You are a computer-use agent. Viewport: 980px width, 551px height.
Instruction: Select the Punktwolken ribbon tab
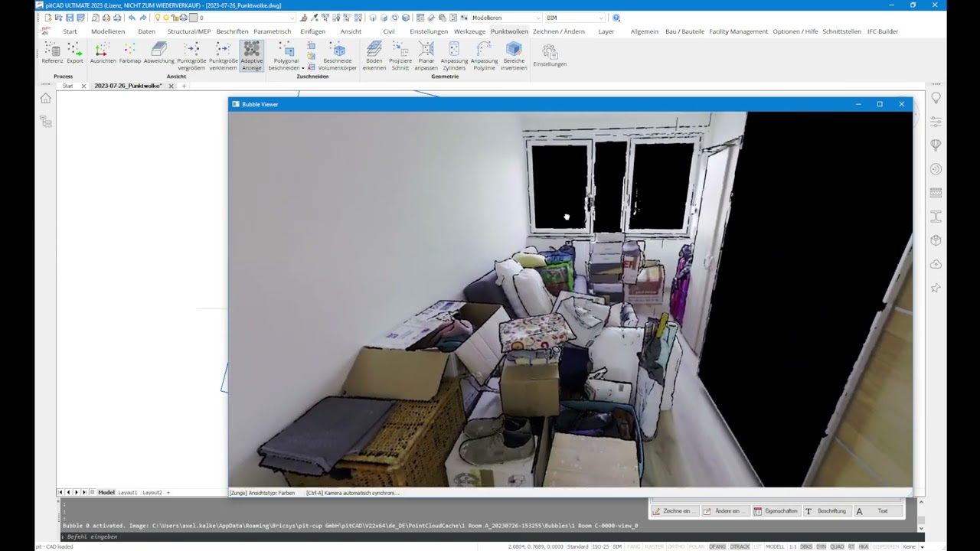509,31
